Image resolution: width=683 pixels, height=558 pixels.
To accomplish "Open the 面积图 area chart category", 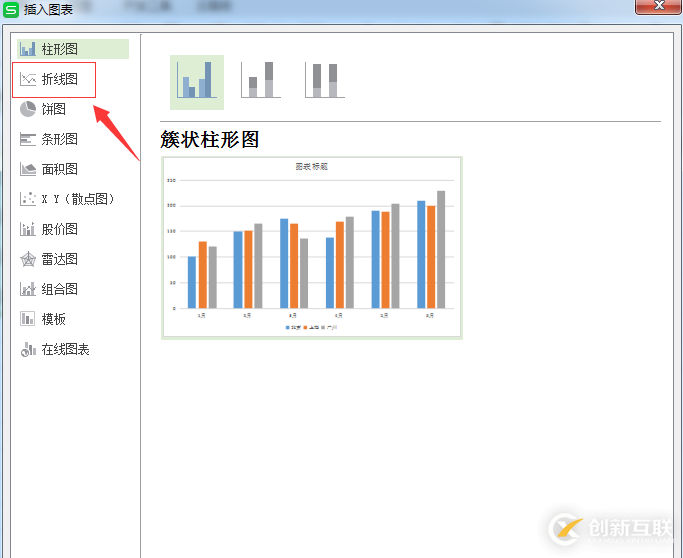I will (59, 169).
